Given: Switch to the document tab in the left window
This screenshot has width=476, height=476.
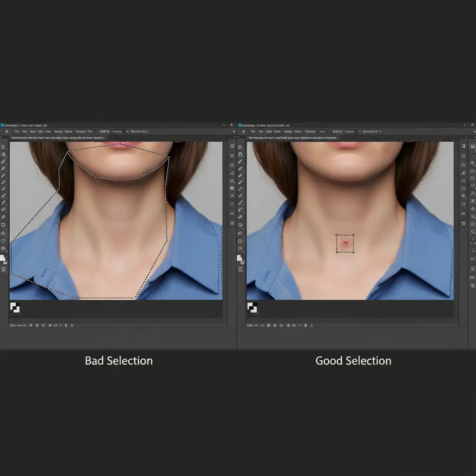Looking at the screenshot, I should [58, 138].
